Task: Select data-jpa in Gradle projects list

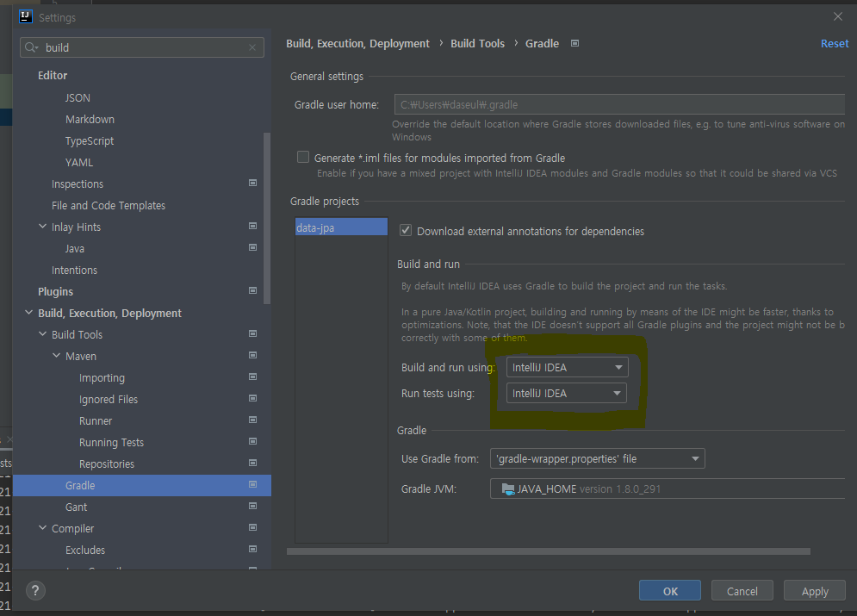Action: 341,227
